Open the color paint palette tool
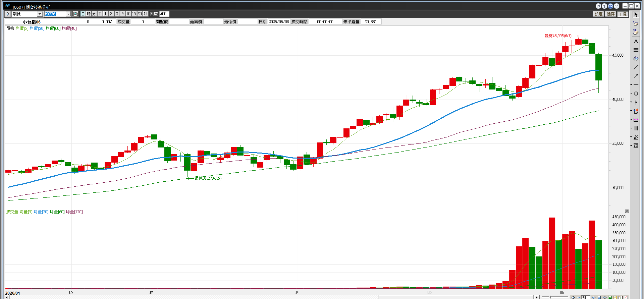The height and width of the screenshot is (299, 644). [x=636, y=59]
